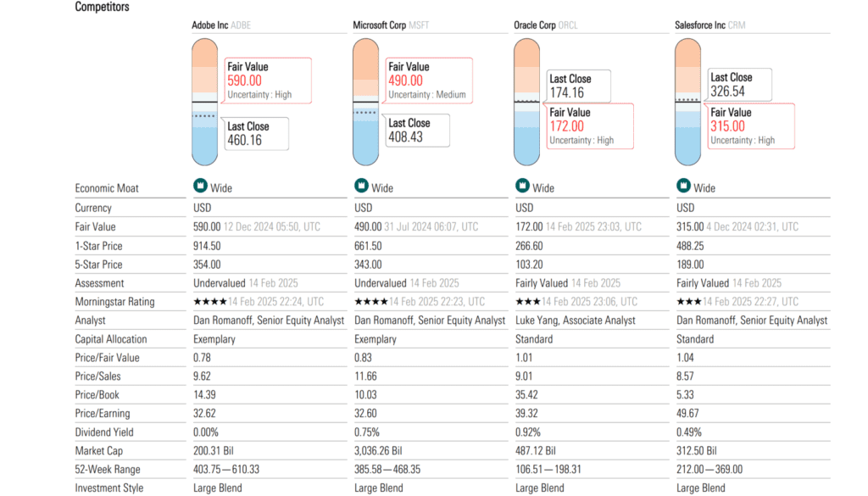Click the Economic Moat row label

(107, 188)
